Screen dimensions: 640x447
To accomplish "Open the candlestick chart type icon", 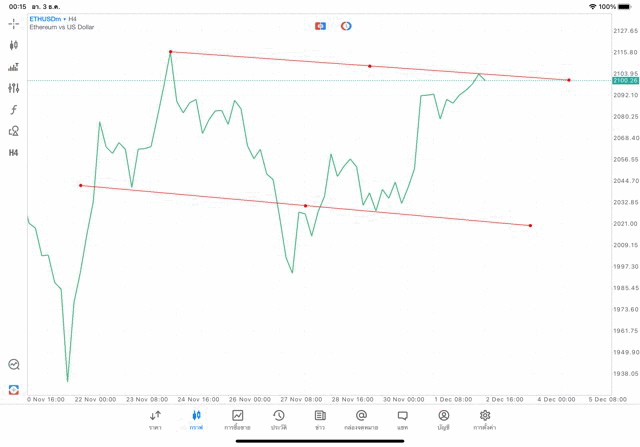I will click(x=13, y=45).
